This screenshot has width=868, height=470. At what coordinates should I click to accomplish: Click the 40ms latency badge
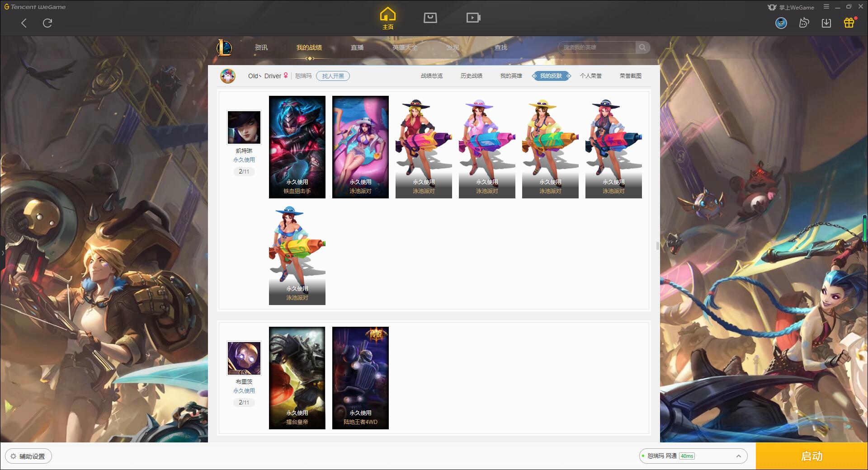687,456
